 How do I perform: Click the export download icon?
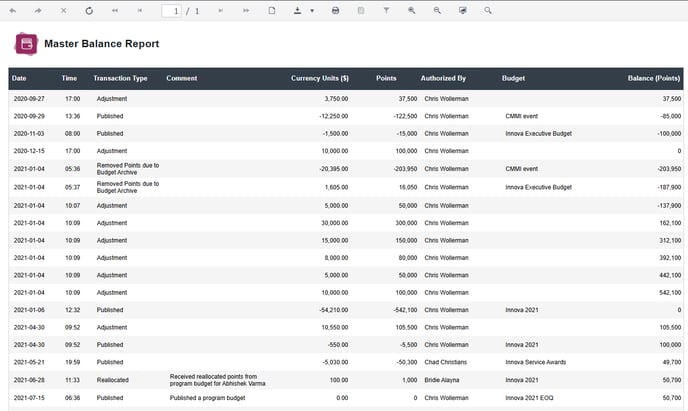(297, 11)
